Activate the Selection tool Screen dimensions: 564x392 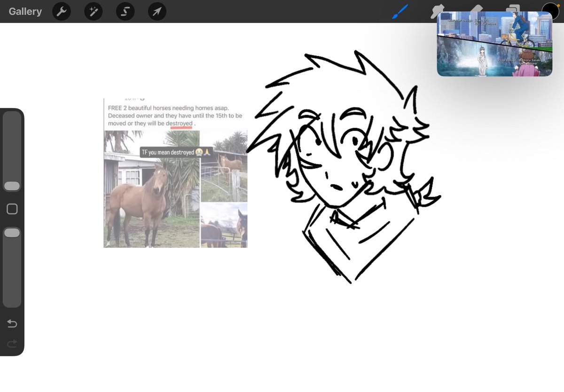click(125, 11)
